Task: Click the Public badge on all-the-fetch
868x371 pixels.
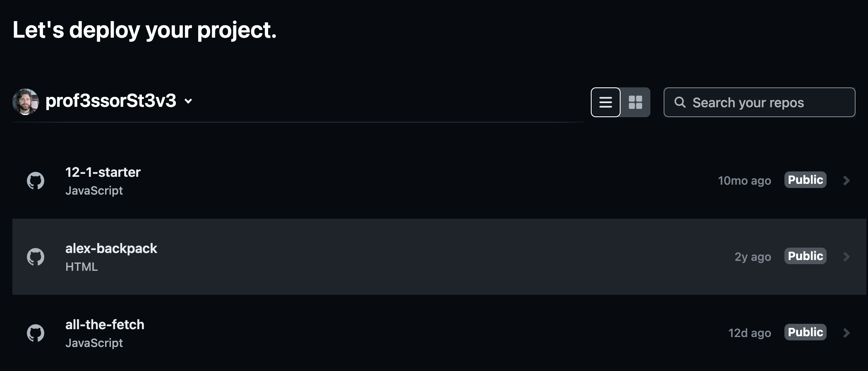Action: coord(805,332)
